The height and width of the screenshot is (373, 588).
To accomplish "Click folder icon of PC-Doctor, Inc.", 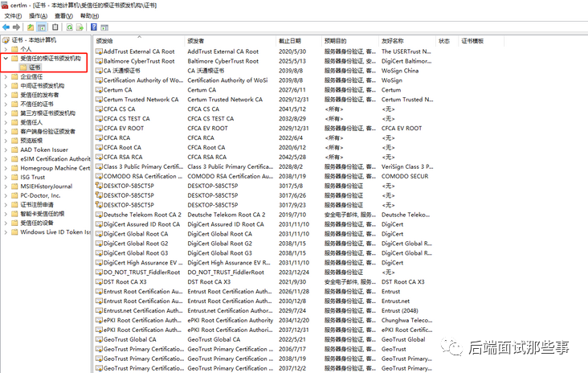I will coord(14,195).
